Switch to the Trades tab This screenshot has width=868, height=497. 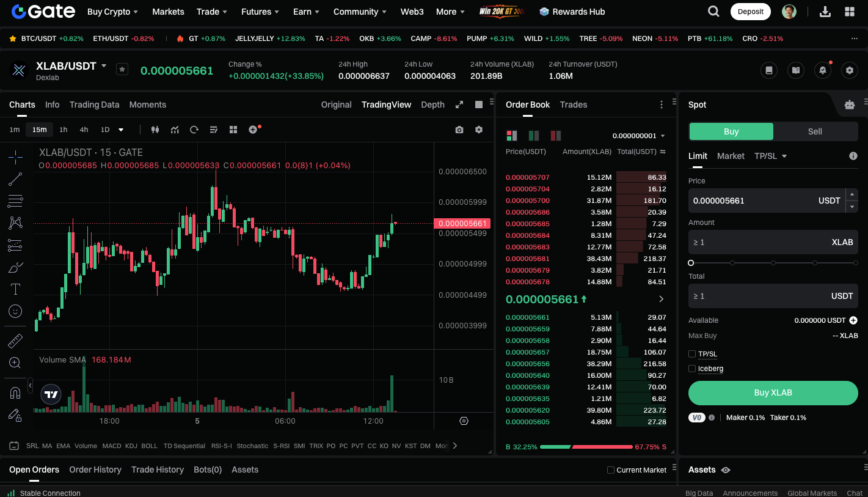(x=574, y=105)
